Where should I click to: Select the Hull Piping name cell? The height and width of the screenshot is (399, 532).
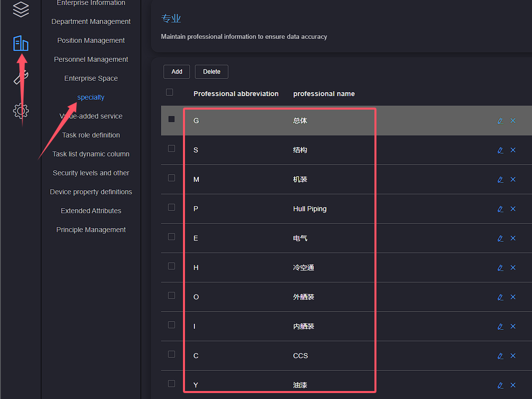point(310,209)
